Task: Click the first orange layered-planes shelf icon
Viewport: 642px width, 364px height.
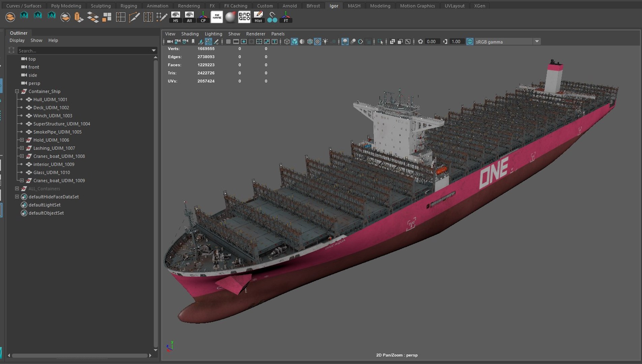Action: click(10, 17)
